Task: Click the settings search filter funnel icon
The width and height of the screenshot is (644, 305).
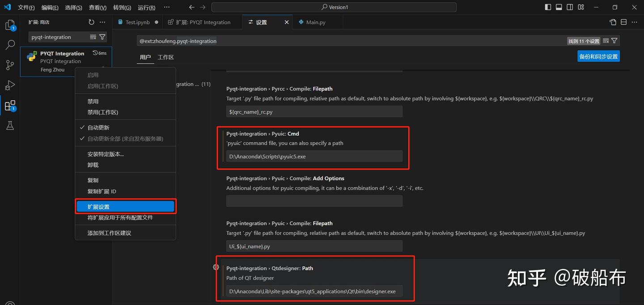Action: (614, 41)
